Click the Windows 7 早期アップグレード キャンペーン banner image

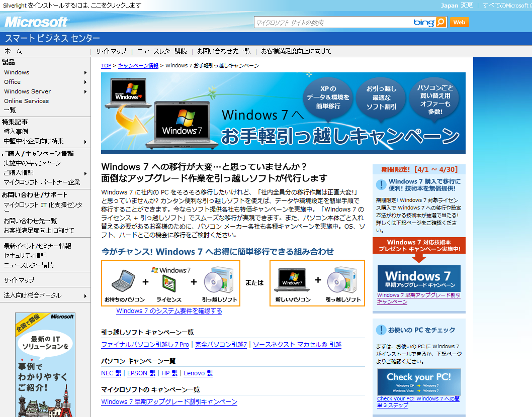click(419, 278)
